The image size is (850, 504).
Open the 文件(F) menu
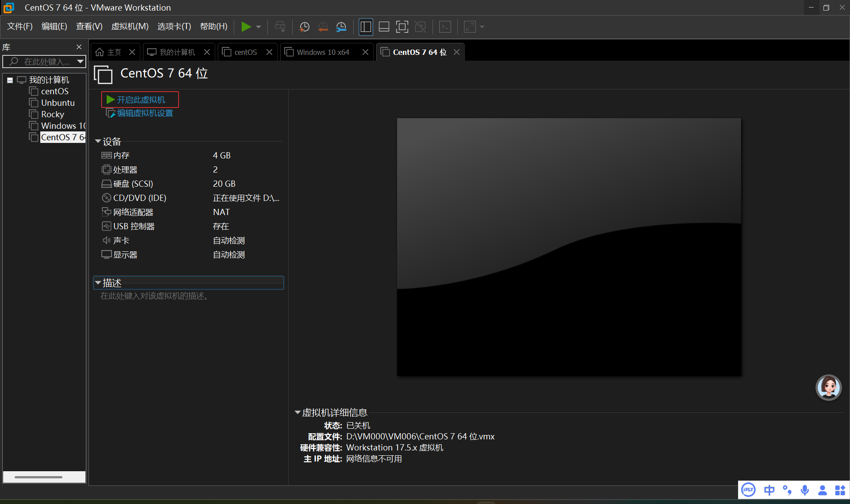[x=20, y=27]
